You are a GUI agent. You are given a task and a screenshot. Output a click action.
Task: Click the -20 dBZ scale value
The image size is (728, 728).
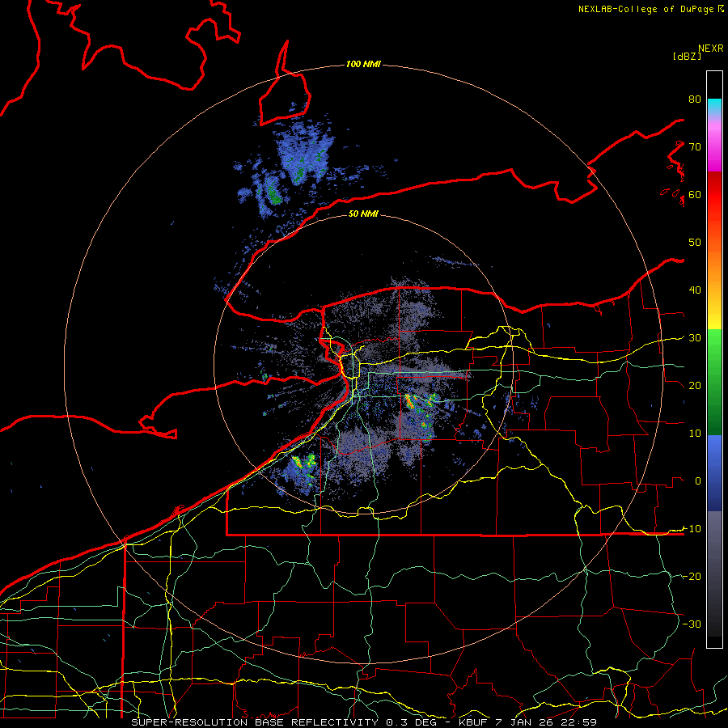[x=692, y=576]
